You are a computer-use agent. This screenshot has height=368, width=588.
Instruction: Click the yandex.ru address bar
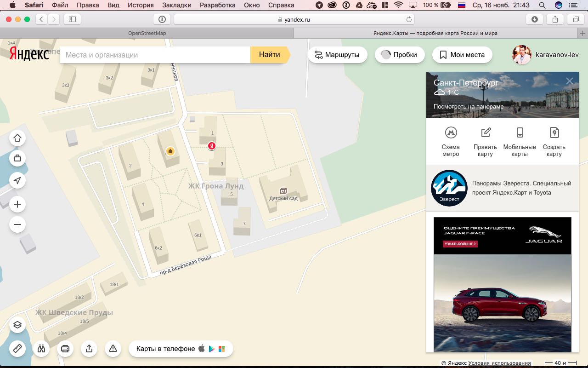(294, 19)
